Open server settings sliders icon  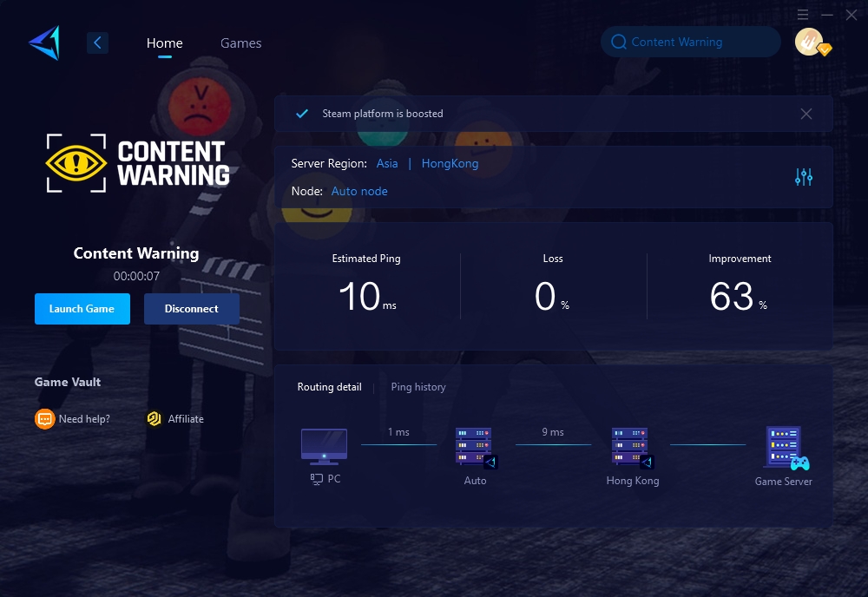pos(804,177)
